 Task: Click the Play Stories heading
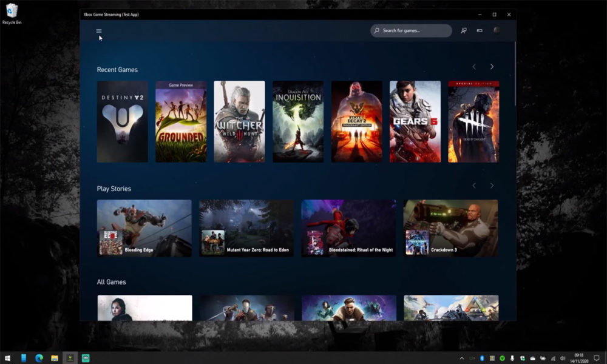coord(114,189)
